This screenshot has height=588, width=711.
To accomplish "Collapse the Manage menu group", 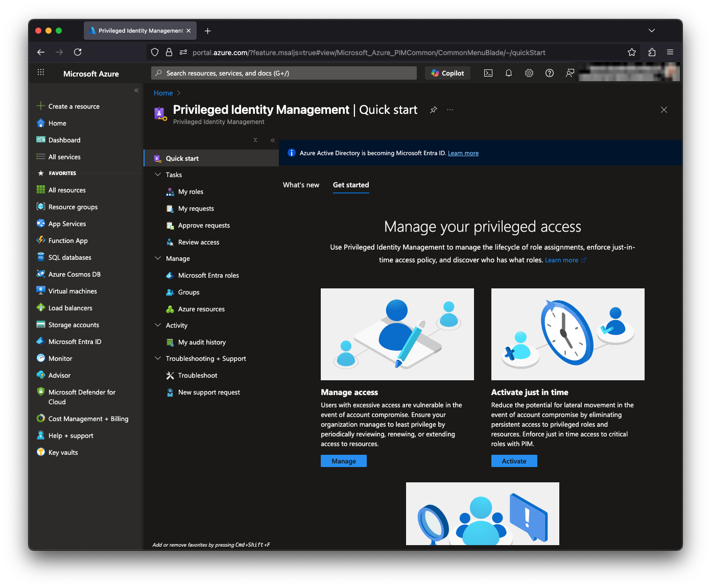I will (x=158, y=258).
